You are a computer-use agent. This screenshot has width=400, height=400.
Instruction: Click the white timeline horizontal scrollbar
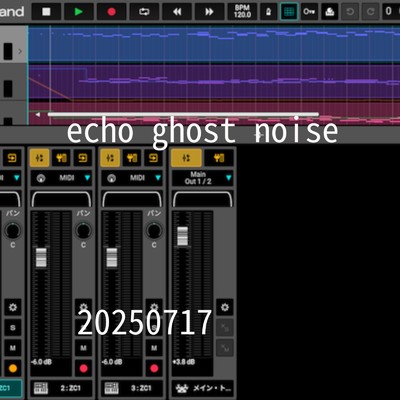click(x=183, y=115)
